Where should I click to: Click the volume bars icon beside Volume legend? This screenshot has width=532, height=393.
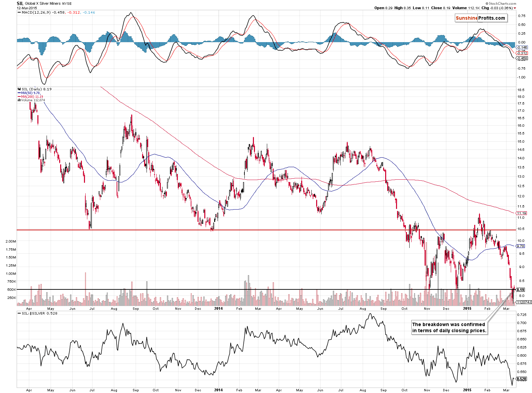[x=19, y=100]
